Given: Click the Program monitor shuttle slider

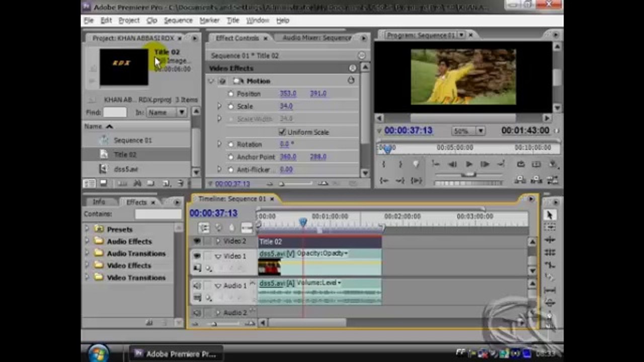Looking at the screenshot, I should [469, 174].
